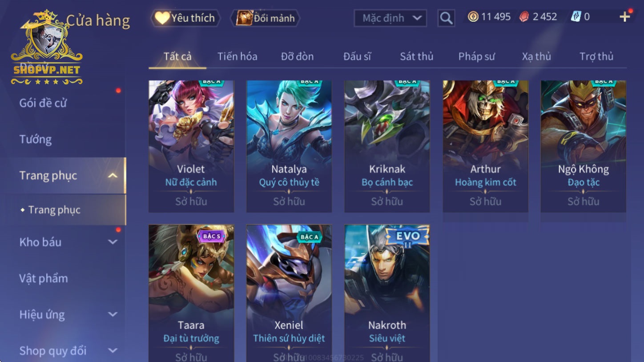Tap the red gem currency icon
This screenshot has height=362, width=644.
[x=525, y=17]
